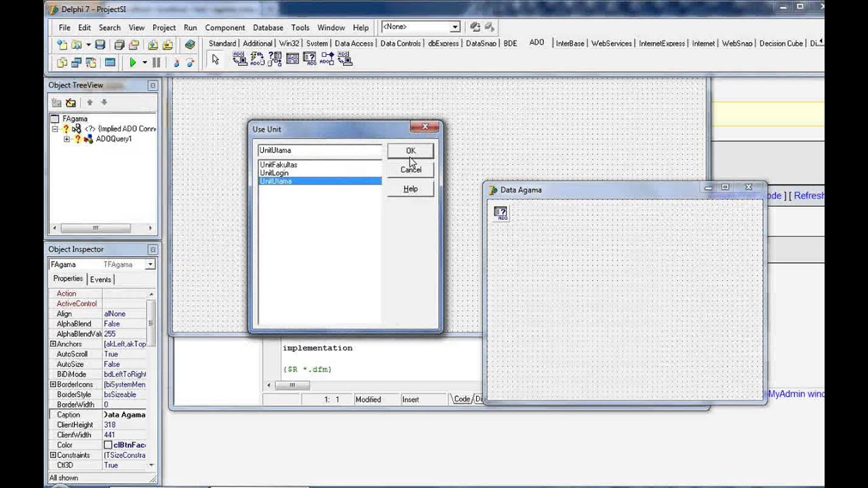Image resolution: width=868 pixels, height=488 pixels.
Task: Select the arrow pointer in component palette
Action: [x=216, y=60]
